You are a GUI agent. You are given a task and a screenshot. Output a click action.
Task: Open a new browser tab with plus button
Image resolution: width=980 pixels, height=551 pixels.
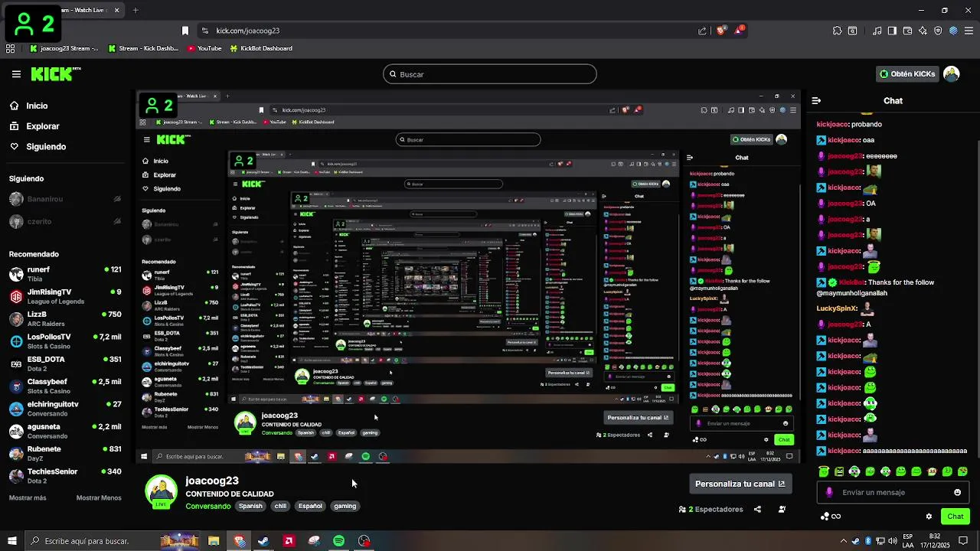click(136, 10)
